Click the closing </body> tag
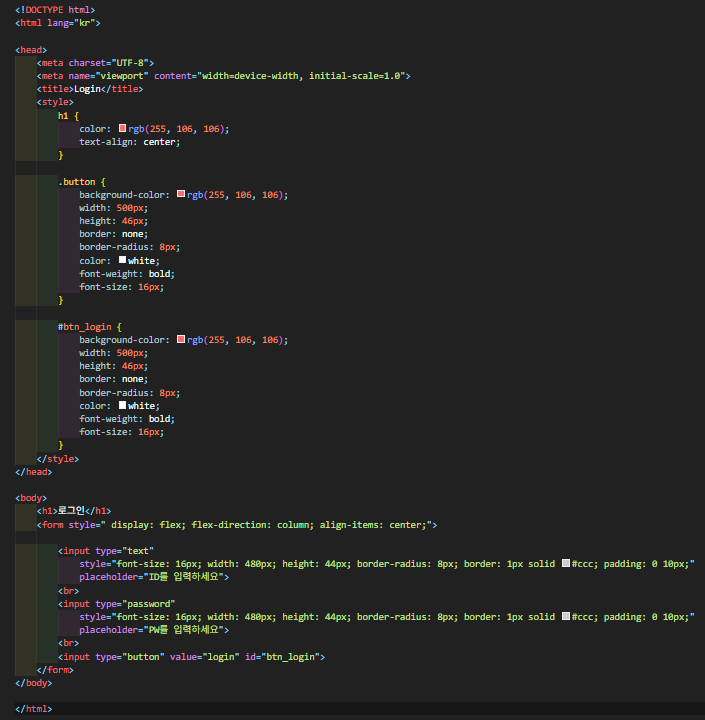Viewport: 705px width, 720px height. tap(34, 683)
